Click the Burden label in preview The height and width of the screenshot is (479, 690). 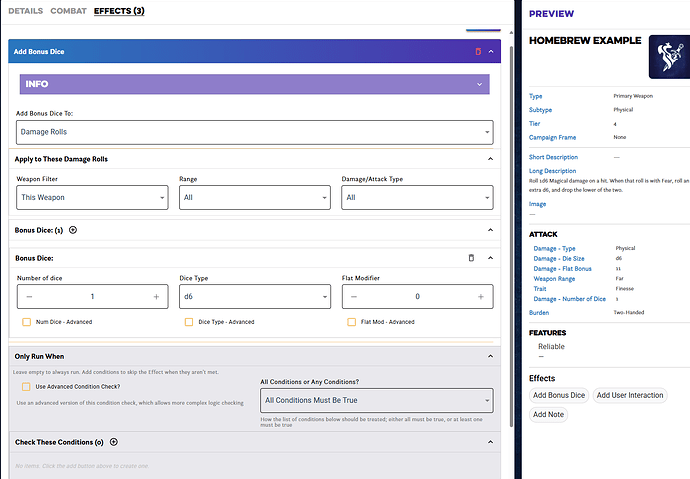click(x=539, y=313)
